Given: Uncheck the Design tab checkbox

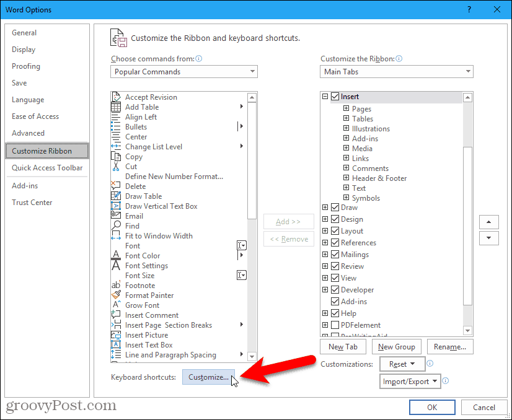Looking at the screenshot, I should pos(335,219).
